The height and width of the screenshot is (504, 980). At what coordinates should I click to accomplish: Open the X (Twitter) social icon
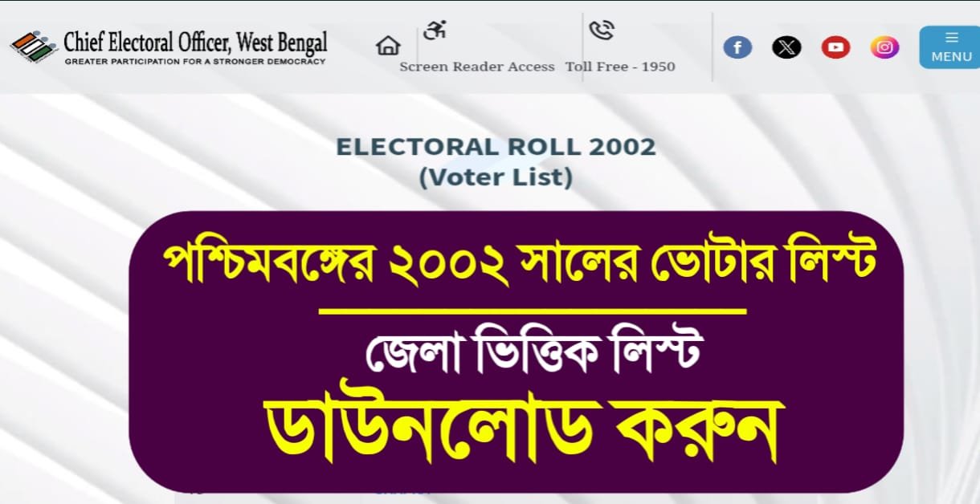coord(786,47)
